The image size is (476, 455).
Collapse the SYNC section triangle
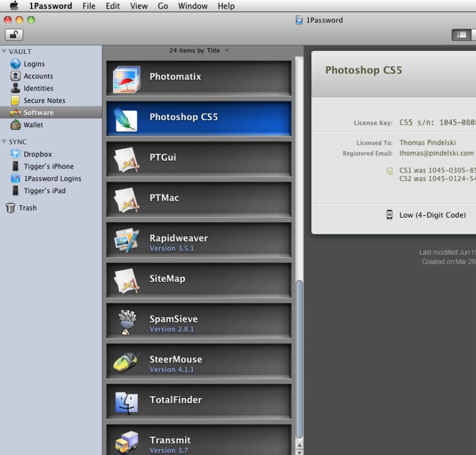(4, 142)
